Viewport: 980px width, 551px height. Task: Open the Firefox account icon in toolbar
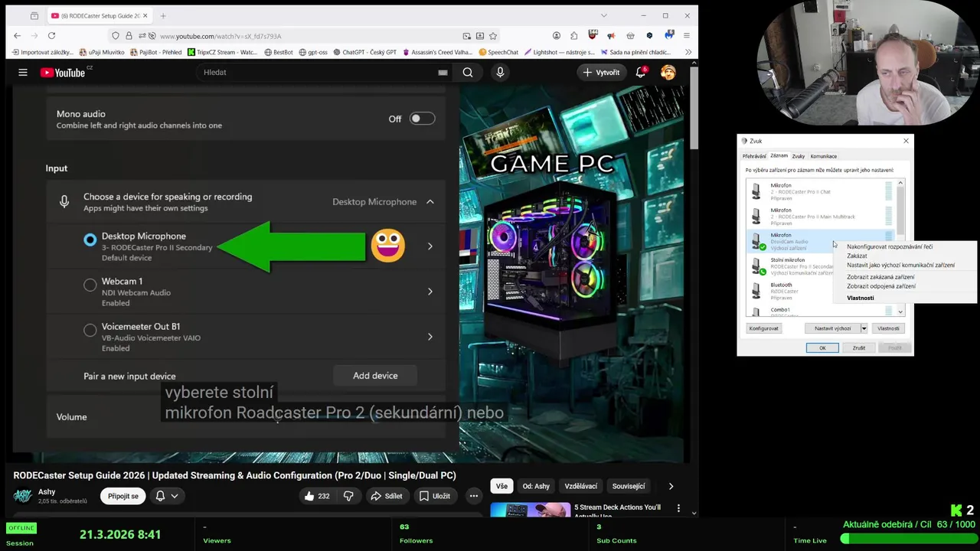click(x=557, y=36)
